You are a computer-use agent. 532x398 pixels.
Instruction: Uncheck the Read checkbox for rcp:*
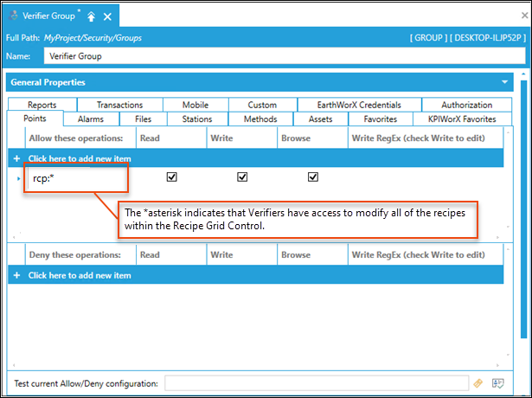pos(171,177)
